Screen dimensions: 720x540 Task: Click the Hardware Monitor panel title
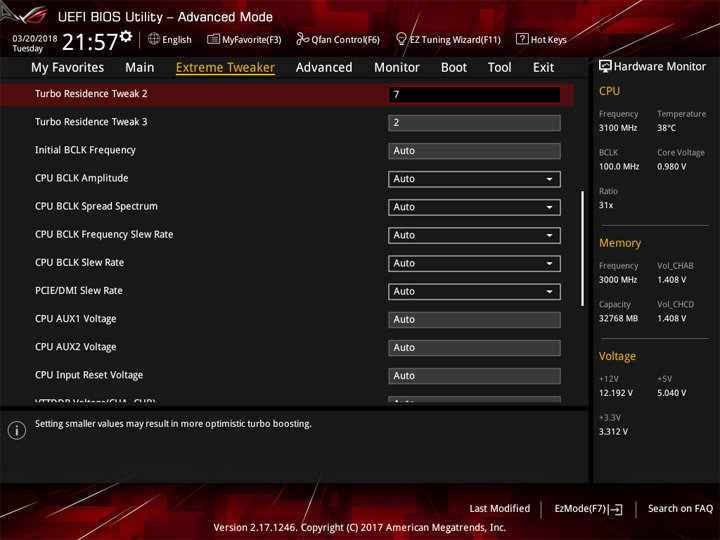click(x=659, y=67)
